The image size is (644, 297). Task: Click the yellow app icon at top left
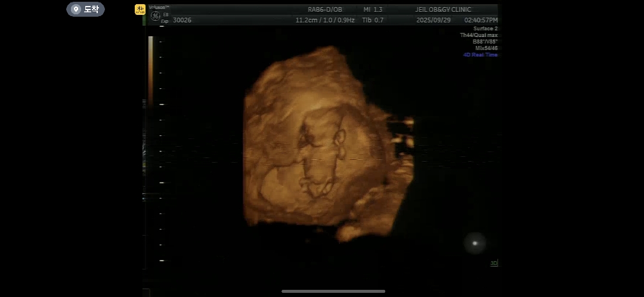coord(140,10)
